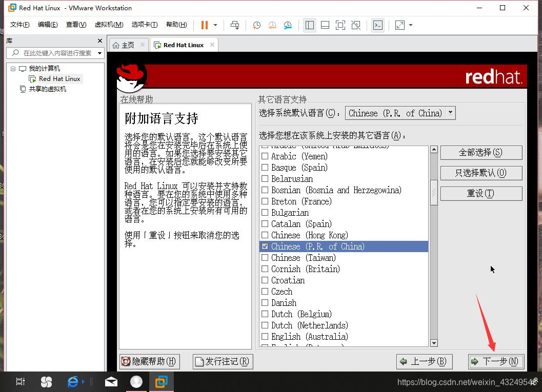542x392 pixels.
Task: Check the Czech checkbox
Action: coord(265,292)
